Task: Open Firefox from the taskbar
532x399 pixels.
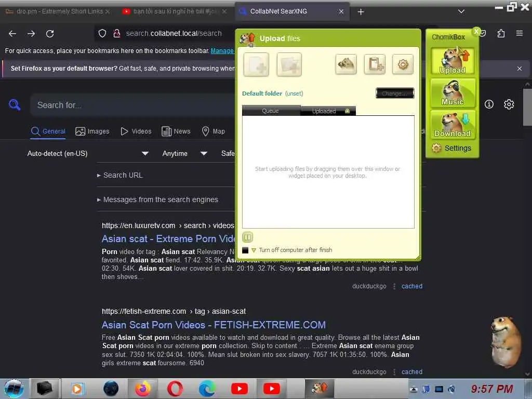Action: [143, 389]
